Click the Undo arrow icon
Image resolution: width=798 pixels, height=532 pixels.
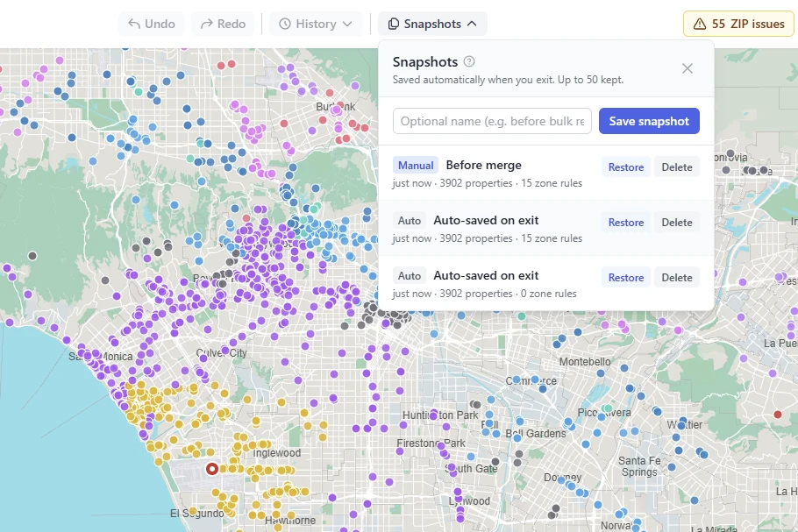(x=134, y=24)
